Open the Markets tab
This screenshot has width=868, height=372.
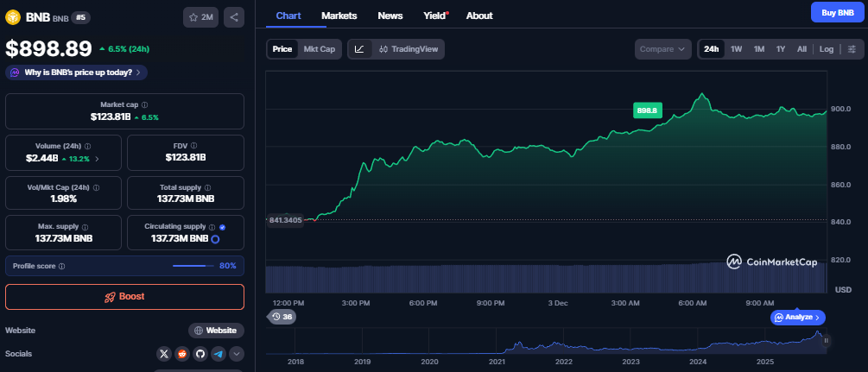[339, 16]
